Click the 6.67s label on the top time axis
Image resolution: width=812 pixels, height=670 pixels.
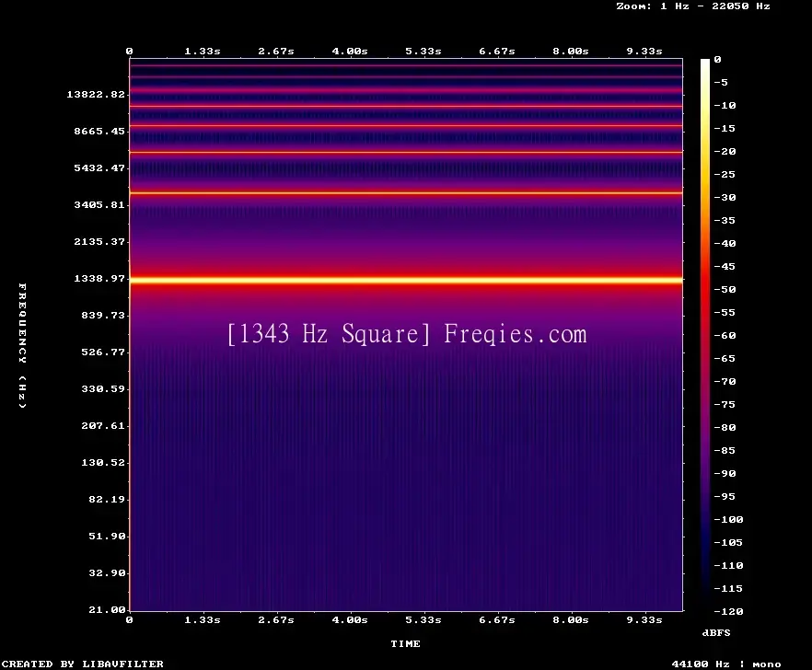(x=496, y=51)
